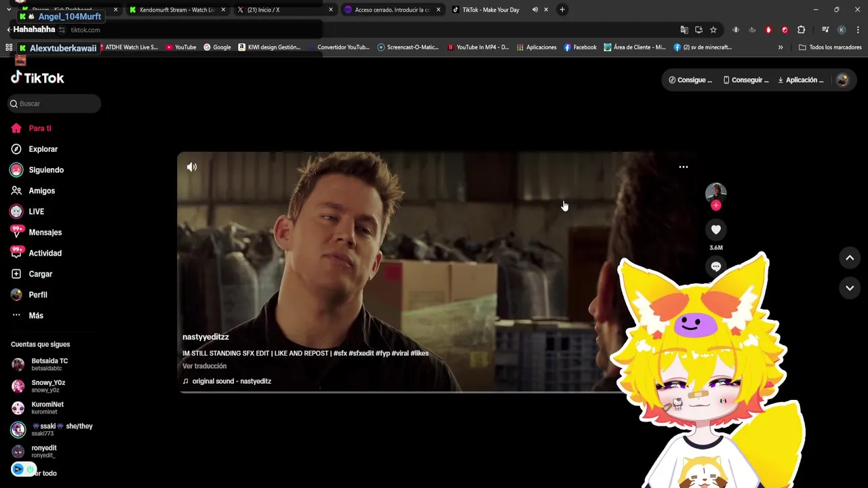Open the Screencast-O-Matic bookmark

coord(408,47)
